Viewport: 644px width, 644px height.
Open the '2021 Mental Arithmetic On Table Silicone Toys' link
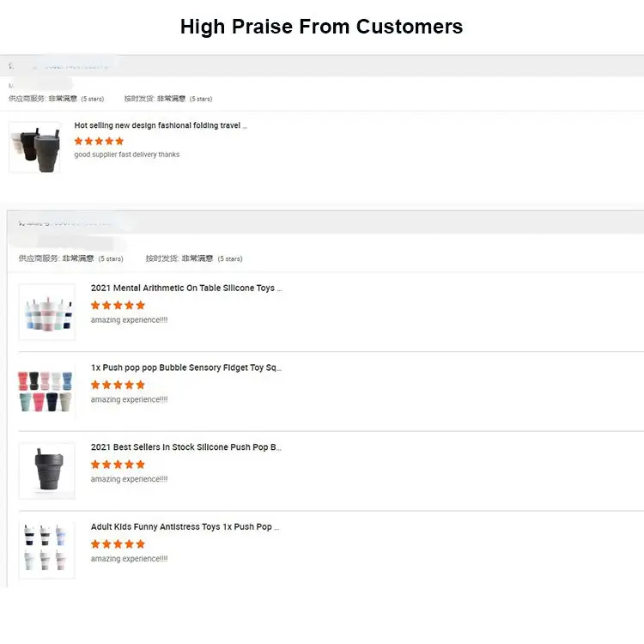coord(186,289)
